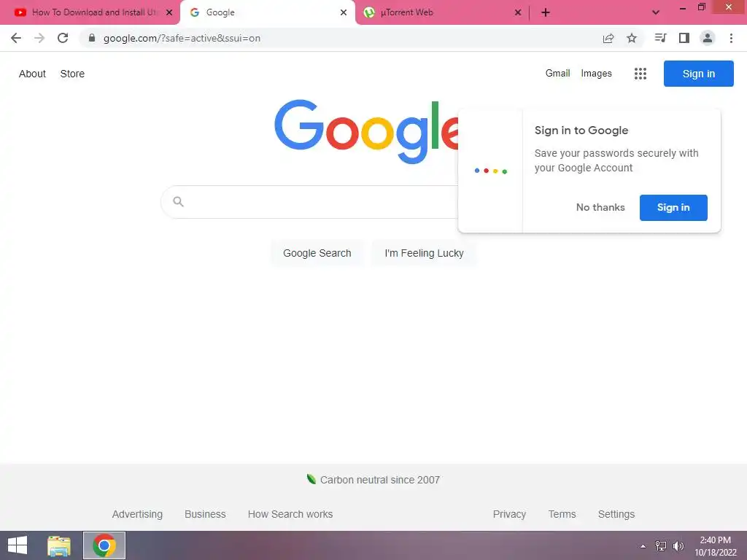747x560 pixels.
Task: Open the volume speaker tray icon
Action: pyautogui.click(x=678, y=546)
